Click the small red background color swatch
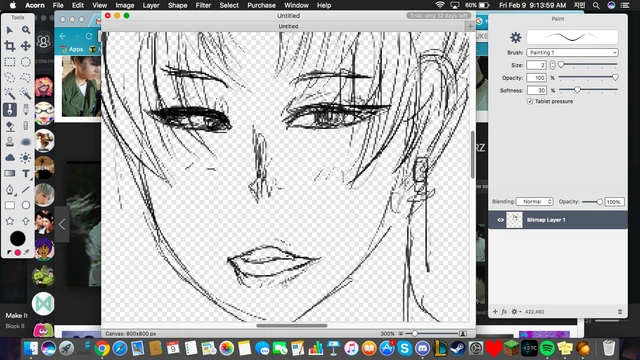This screenshot has height=360, width=640. [x=18, y=253]
